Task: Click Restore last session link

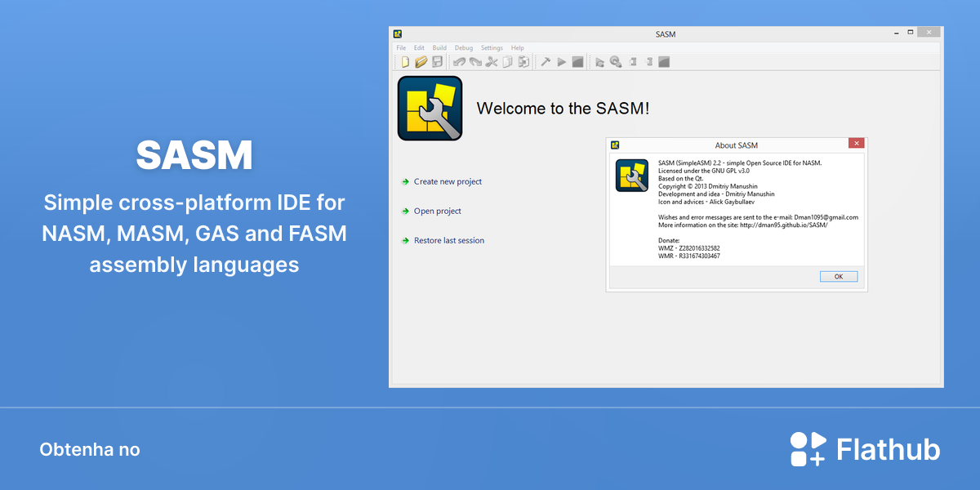Action: (449, 240)
